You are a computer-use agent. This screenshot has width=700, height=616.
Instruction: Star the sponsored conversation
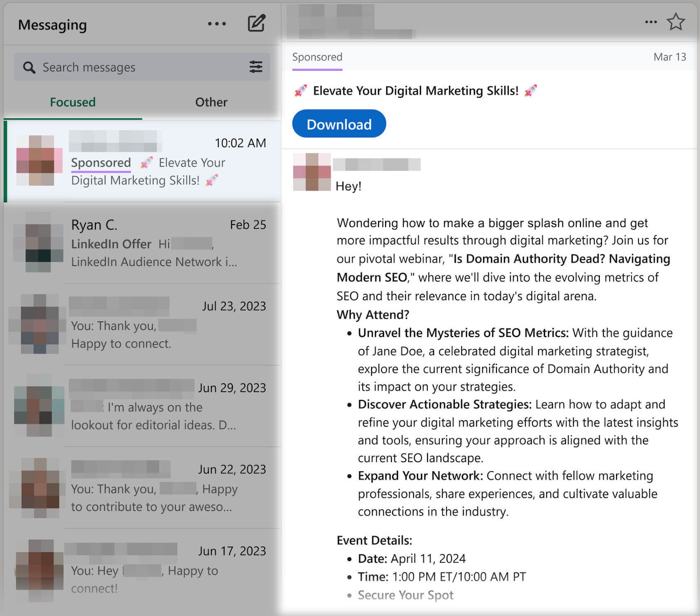click(675, 21)
